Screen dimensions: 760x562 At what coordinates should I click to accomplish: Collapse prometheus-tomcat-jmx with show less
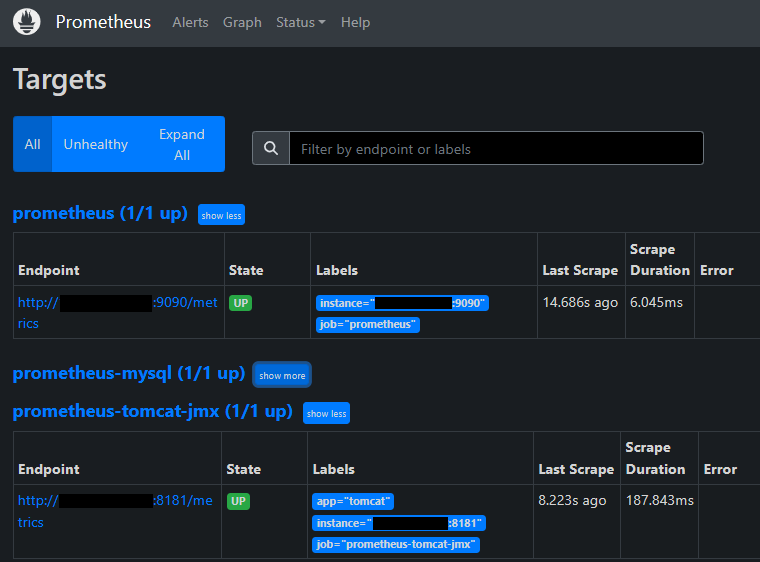click(x=326, y=413)
